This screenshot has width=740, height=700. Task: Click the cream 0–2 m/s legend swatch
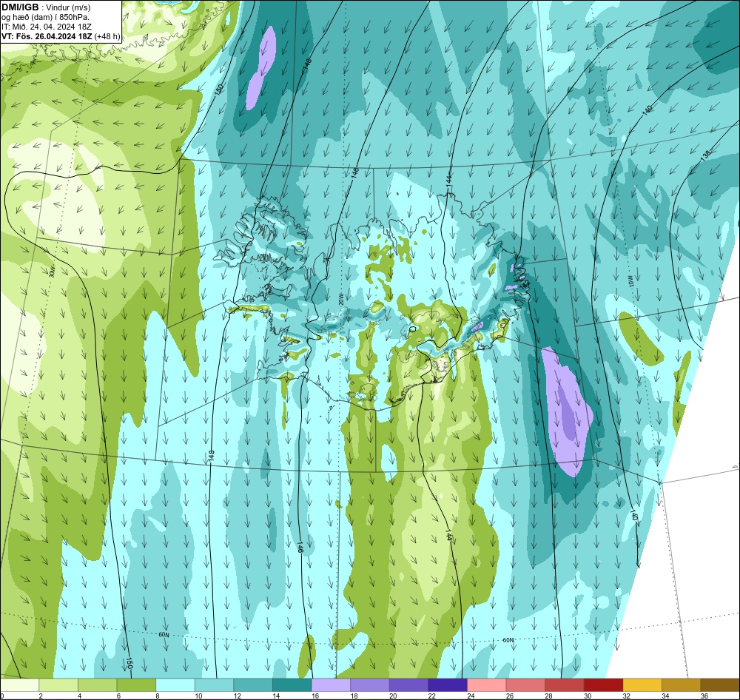click(x=19, y=685)
